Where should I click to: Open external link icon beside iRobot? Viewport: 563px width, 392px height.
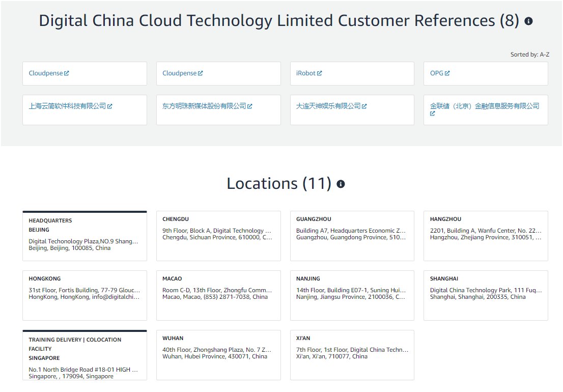click(x=320, y=73)
